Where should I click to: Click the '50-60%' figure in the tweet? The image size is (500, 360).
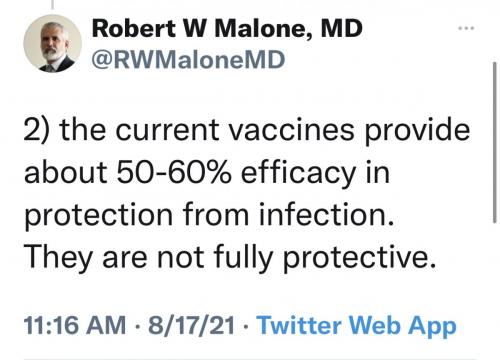tap(174, 173)
